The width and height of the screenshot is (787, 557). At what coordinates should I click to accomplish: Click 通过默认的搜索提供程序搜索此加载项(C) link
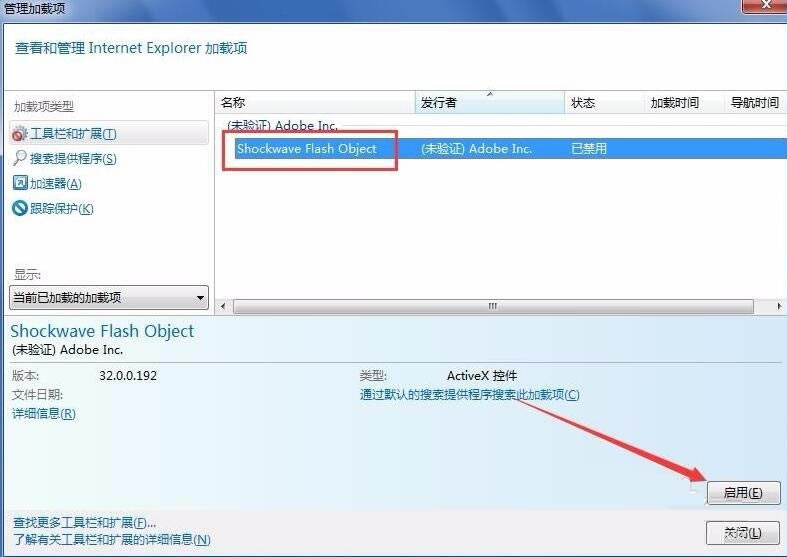click(x=469, y=395)
